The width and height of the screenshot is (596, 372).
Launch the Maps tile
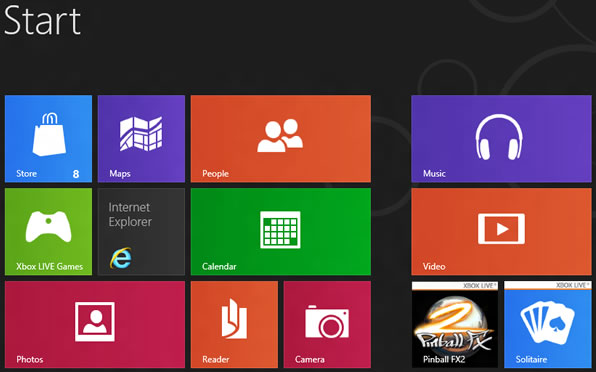tap(141, 139)
